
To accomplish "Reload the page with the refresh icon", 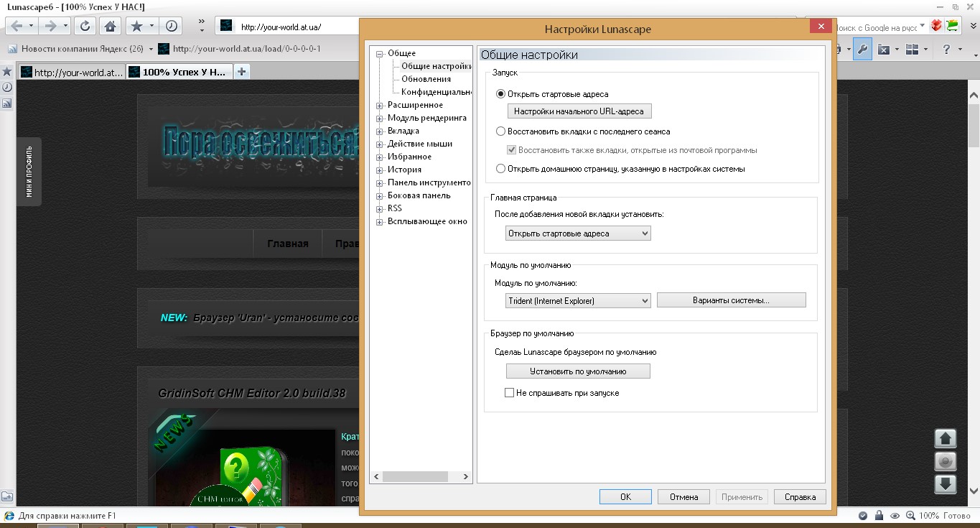I will (x=85, y=27).
